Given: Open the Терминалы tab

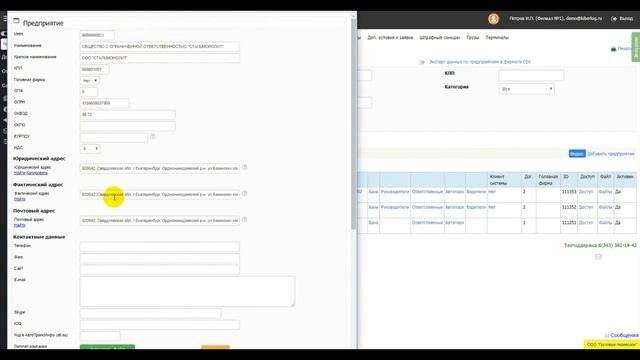Looking at the screenshot, I should click(x=497, y=38).
